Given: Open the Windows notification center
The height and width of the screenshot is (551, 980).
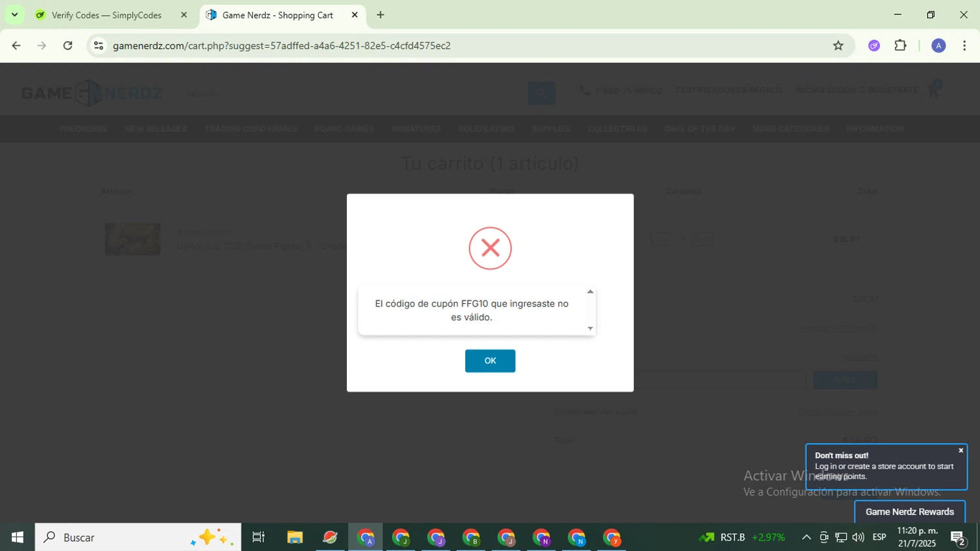Looking at the screenshot, I should click(x=958, y=538).
